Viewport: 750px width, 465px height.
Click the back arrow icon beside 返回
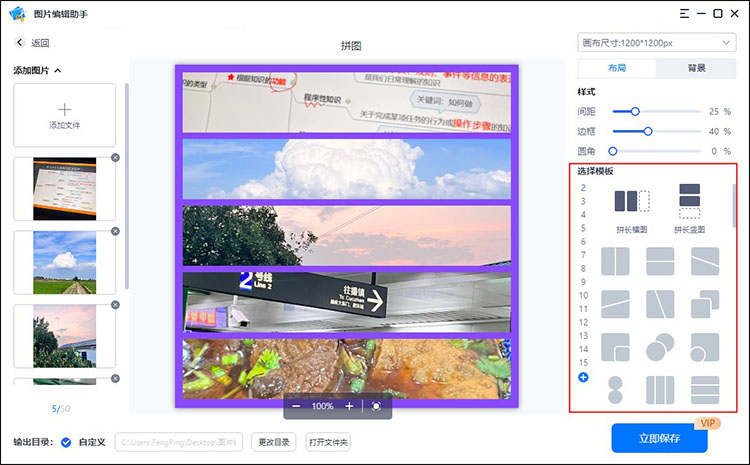[x=20, y=43]
